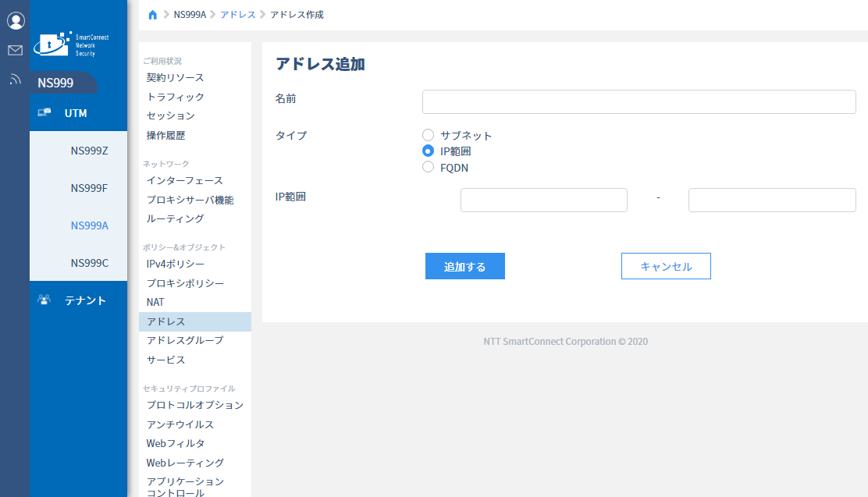Open ルーティング menu item

[x=175, y=218]
